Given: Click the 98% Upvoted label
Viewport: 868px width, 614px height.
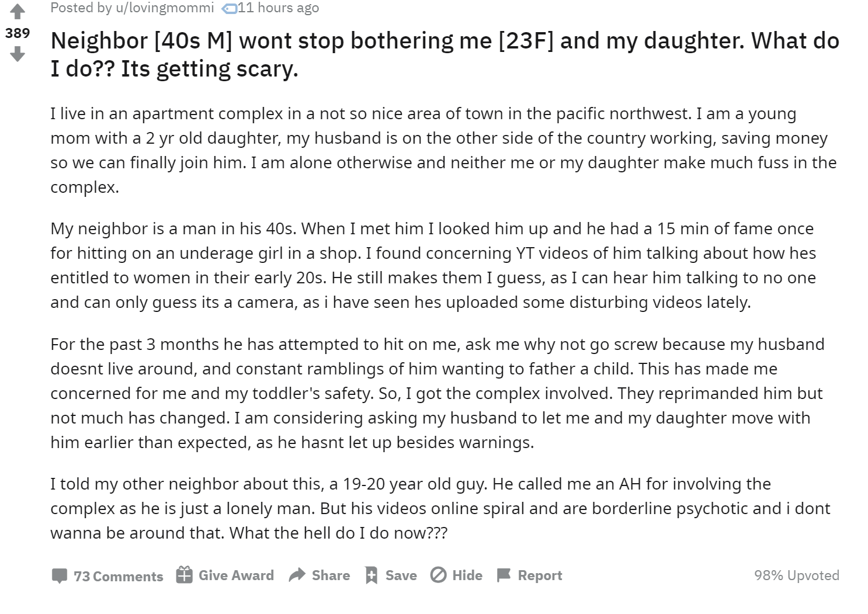Looking at the screenshot, I should (797, 575).
